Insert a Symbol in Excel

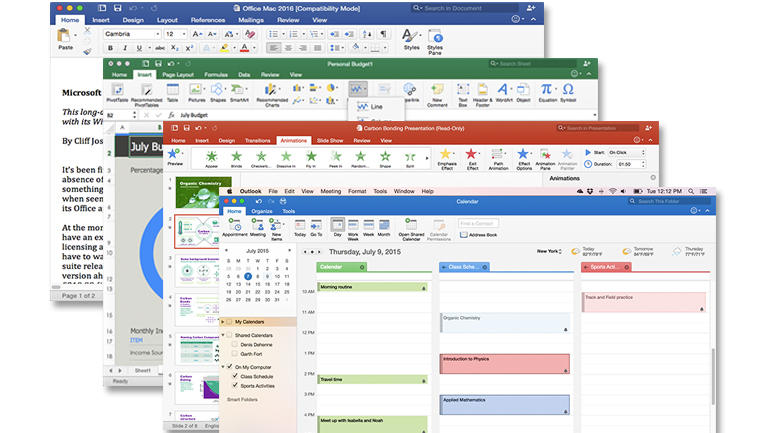(x=568, y=92)
